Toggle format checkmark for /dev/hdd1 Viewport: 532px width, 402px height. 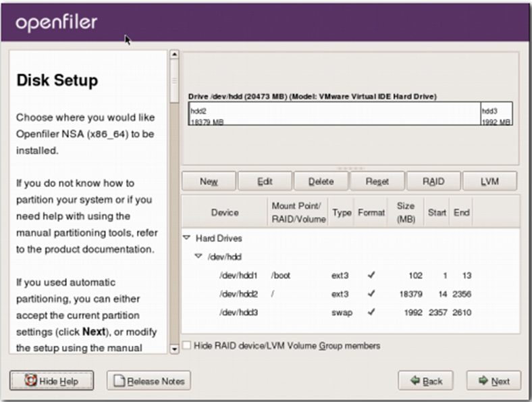click(x=371, y=275)
